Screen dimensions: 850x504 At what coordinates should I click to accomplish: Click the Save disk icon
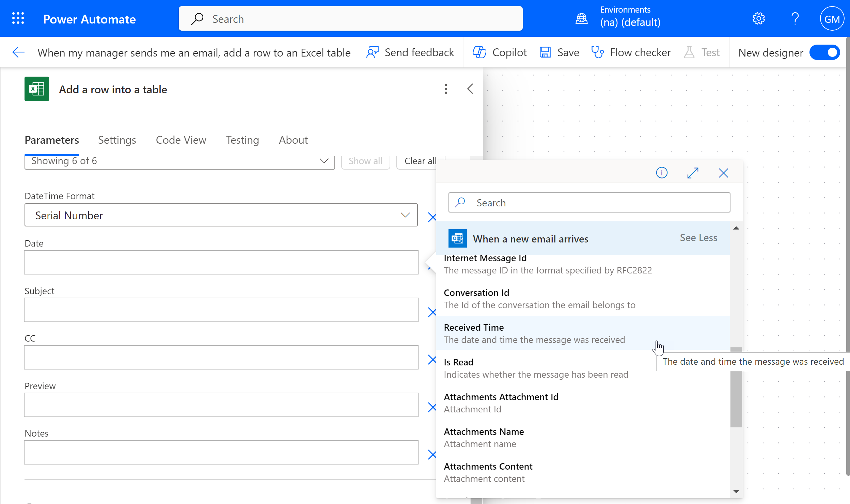click(x=545, y=52)
